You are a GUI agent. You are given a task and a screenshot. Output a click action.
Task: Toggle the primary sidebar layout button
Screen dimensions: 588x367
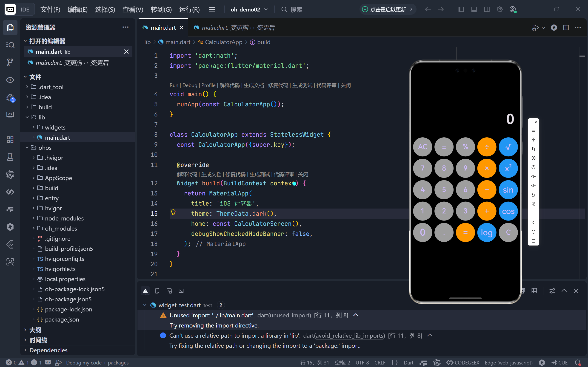[461, 9]
